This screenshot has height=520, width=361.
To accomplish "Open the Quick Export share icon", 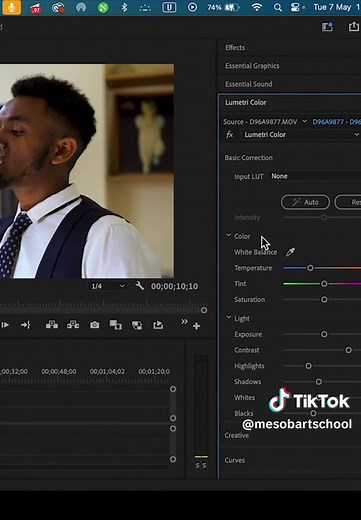I will (x=354, y=27).
